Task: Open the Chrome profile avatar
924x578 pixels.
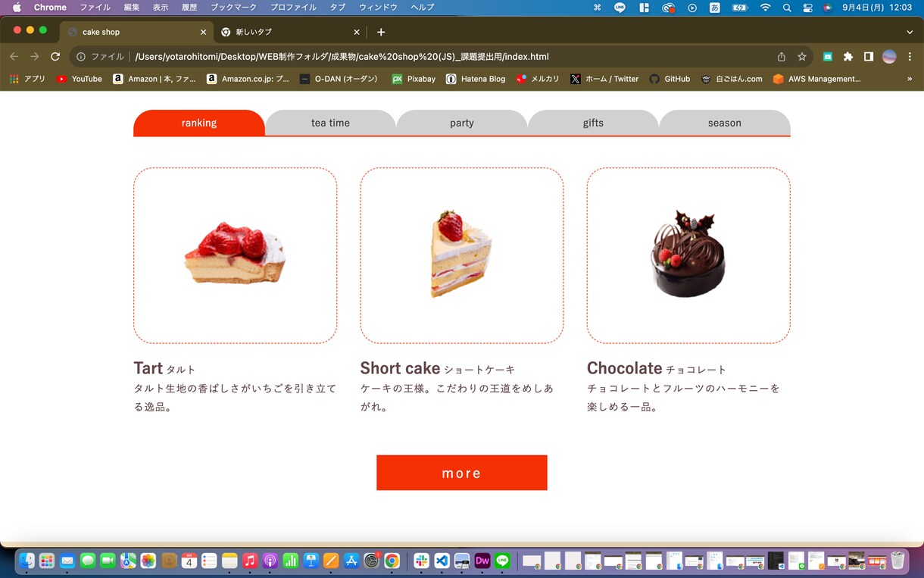Action: pos(889,57)
